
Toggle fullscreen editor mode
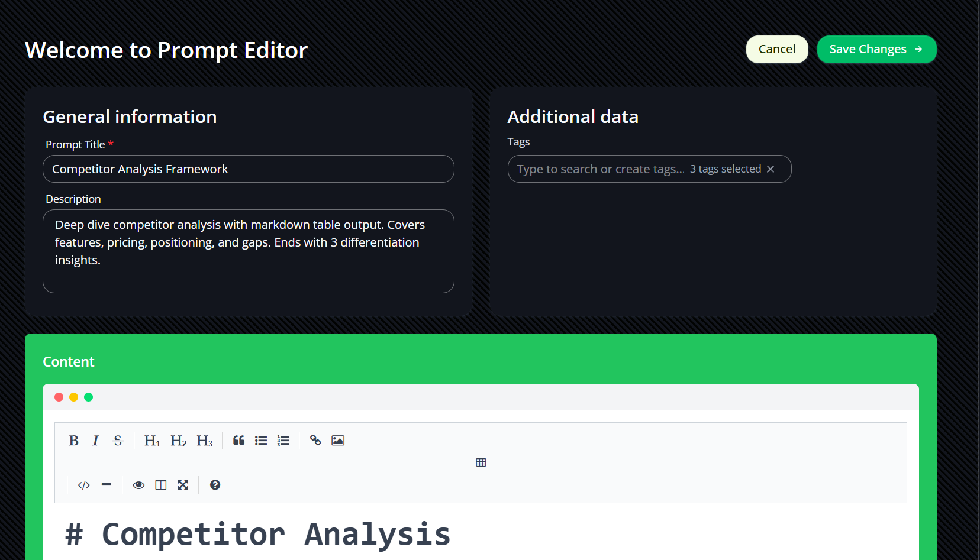[x=183, y=485]
